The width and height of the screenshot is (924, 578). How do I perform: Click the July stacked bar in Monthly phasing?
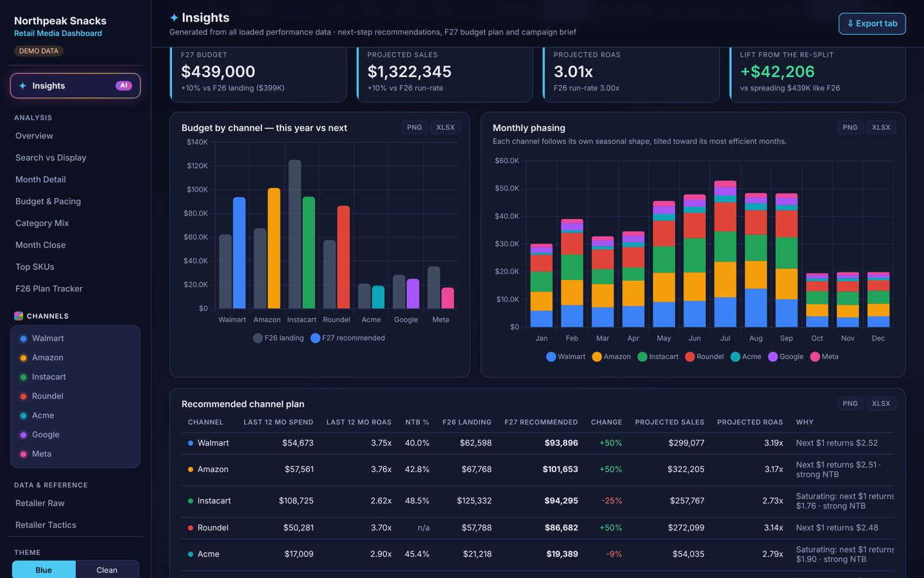pyautogui.click(x=725, y=254)
